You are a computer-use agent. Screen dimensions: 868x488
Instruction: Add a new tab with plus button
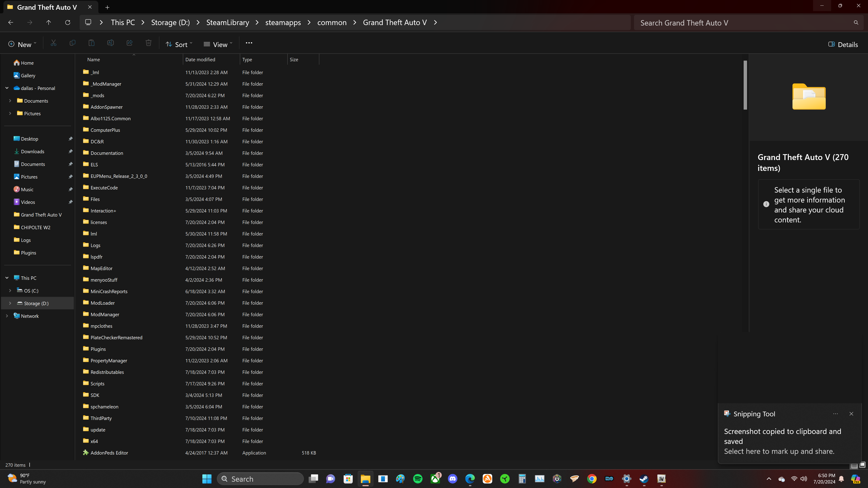tap(107, 7)
